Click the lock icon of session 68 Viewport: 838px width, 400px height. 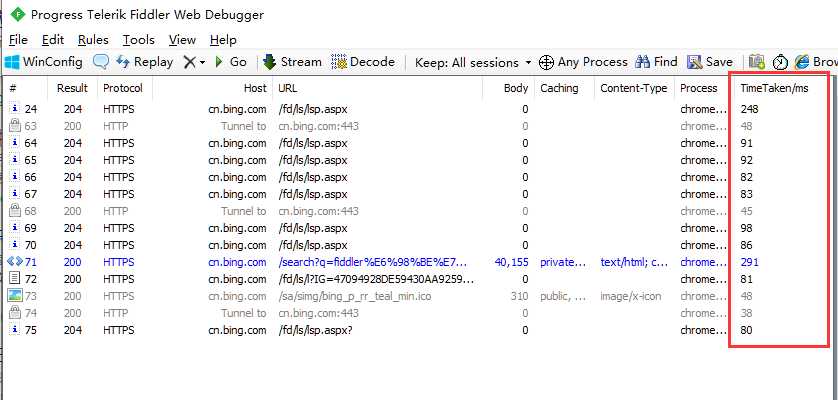tap(15, 211)
